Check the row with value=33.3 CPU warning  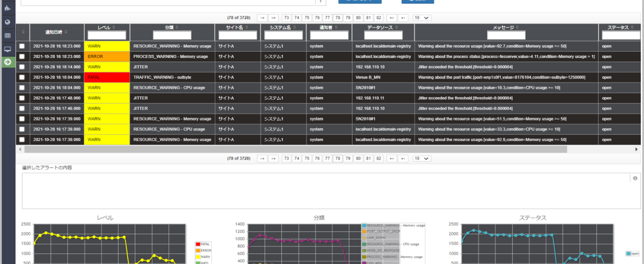pyautogui.click(x=22, y=129)
